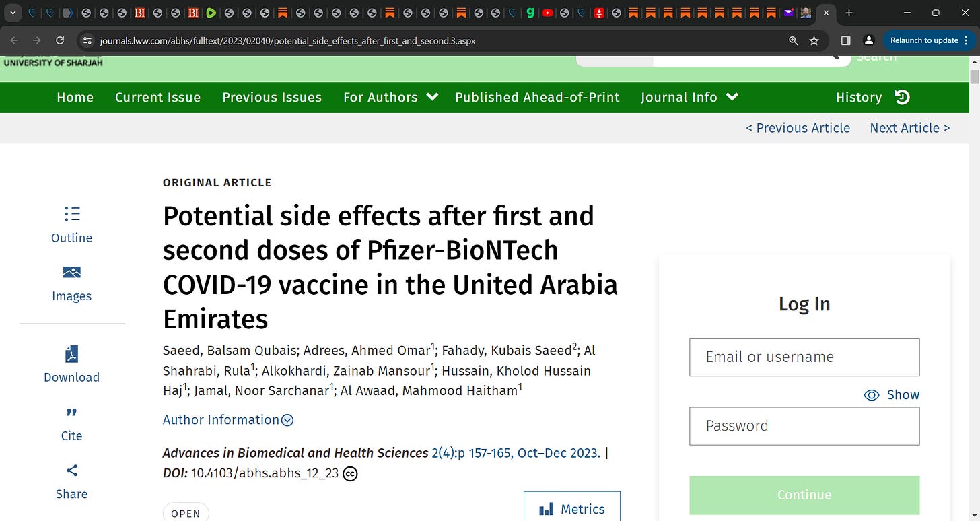Open Published Ahead-of-Print menu item
This screenshot has width=980, height=521.
537,97
